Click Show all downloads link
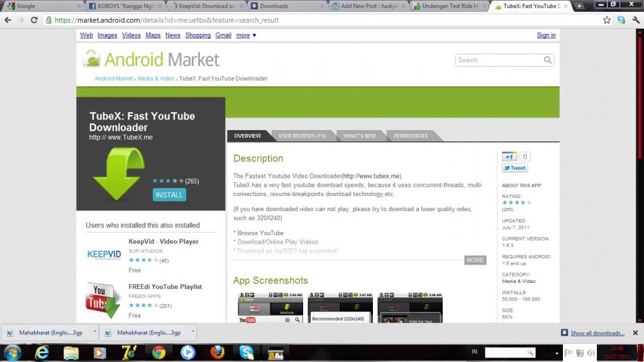Viewport: 644px width, 362px height. tap(597, 333)
